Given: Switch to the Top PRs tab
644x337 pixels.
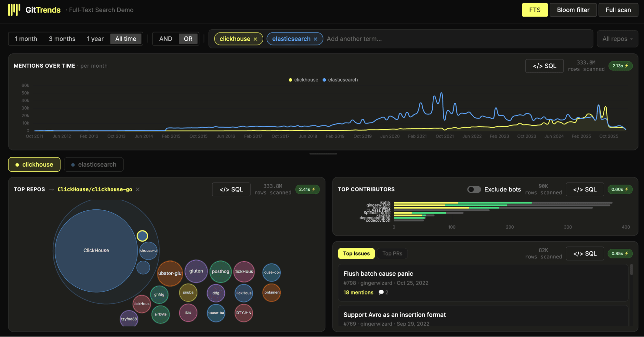Looking at the screenshot, I should pos(392,254).
